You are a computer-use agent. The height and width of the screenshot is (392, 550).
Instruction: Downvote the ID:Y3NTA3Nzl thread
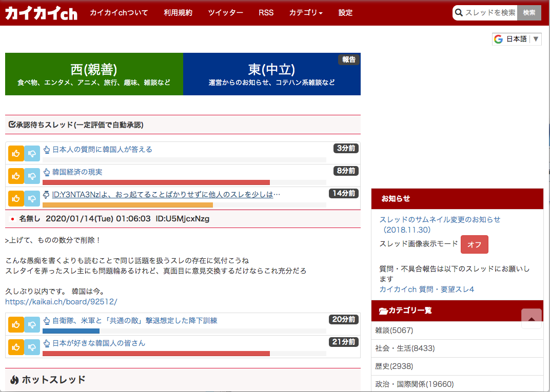click(x=32, y=199)
